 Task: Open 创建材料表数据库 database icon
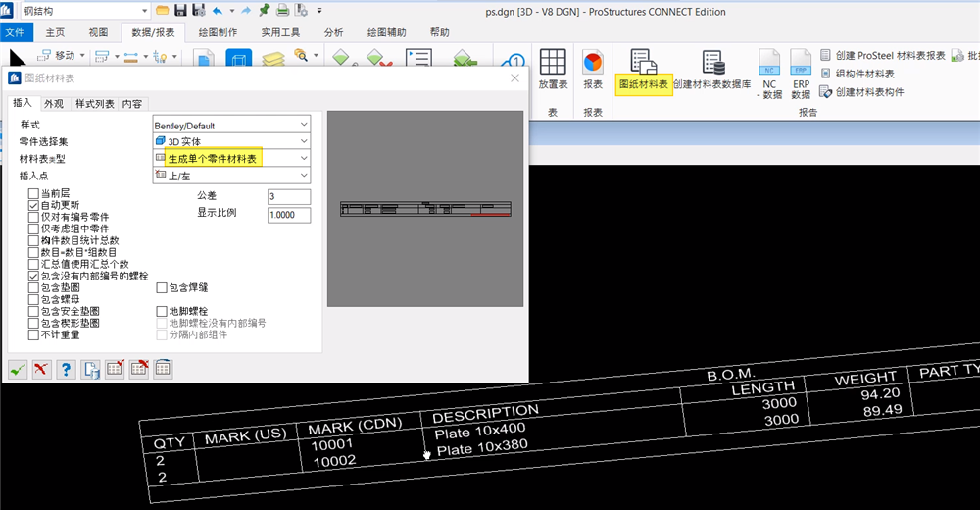coord(712,70)
